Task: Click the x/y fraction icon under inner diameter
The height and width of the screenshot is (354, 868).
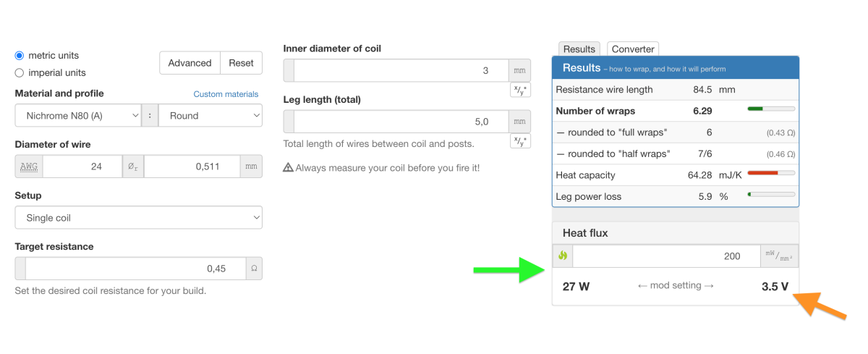Action: click(x=520, y=90)
